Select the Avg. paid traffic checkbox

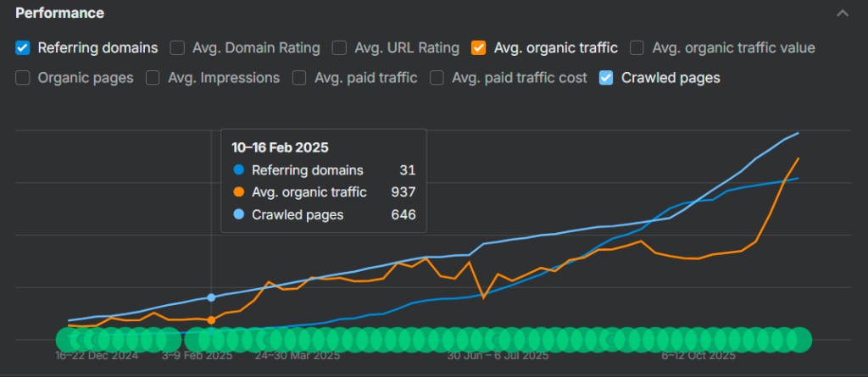click(299, 78)
